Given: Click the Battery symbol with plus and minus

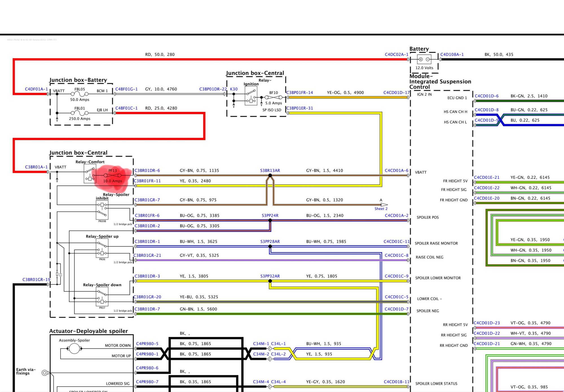Looking at the screenshot, I should pos(424,59).
